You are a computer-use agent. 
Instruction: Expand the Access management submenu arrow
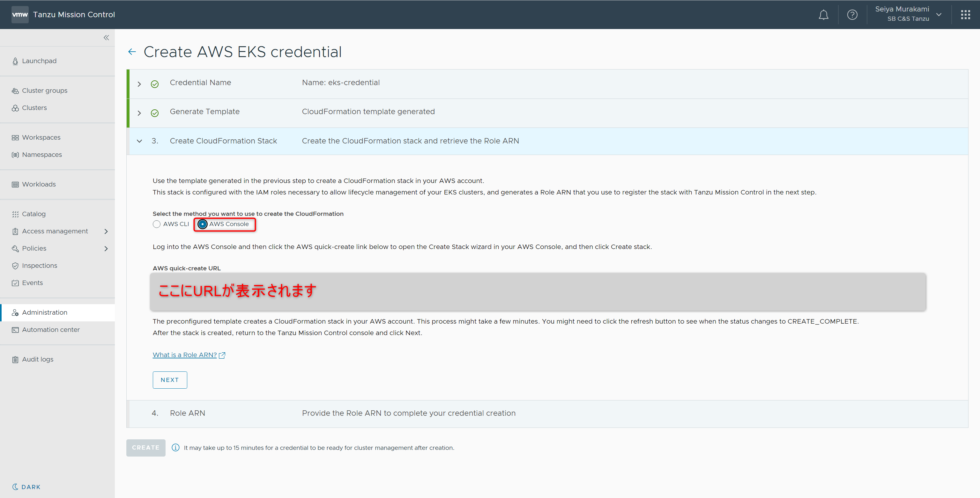pyautogui.click(x=106, y=231)
